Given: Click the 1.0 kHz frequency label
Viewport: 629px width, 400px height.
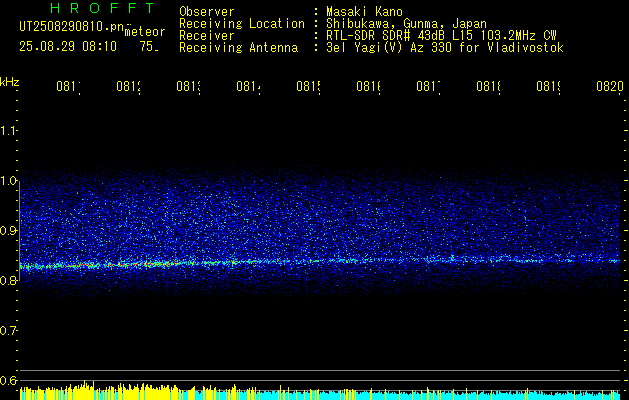Looking at the screenshot, I should tap(8, 181).
